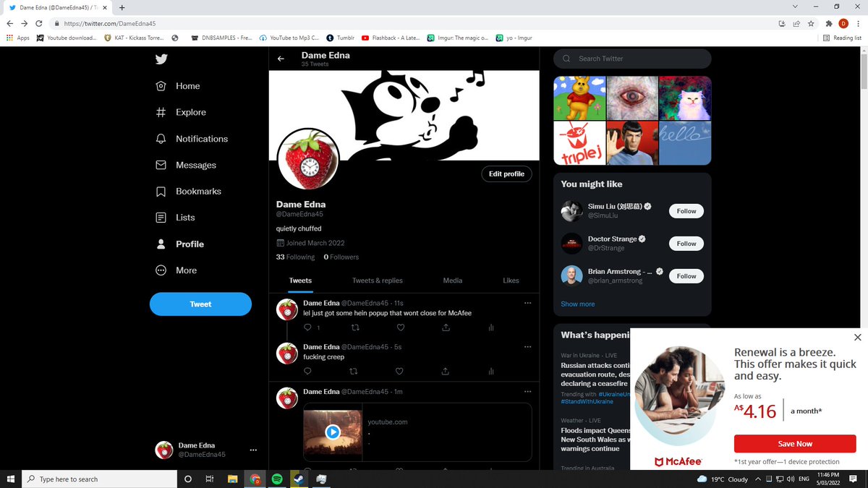The width and height of the screenshot is (868, 488).
Task: Reply to the 'fucking creep' tweet
Action: pyautogui.click(x=307, y=372)
